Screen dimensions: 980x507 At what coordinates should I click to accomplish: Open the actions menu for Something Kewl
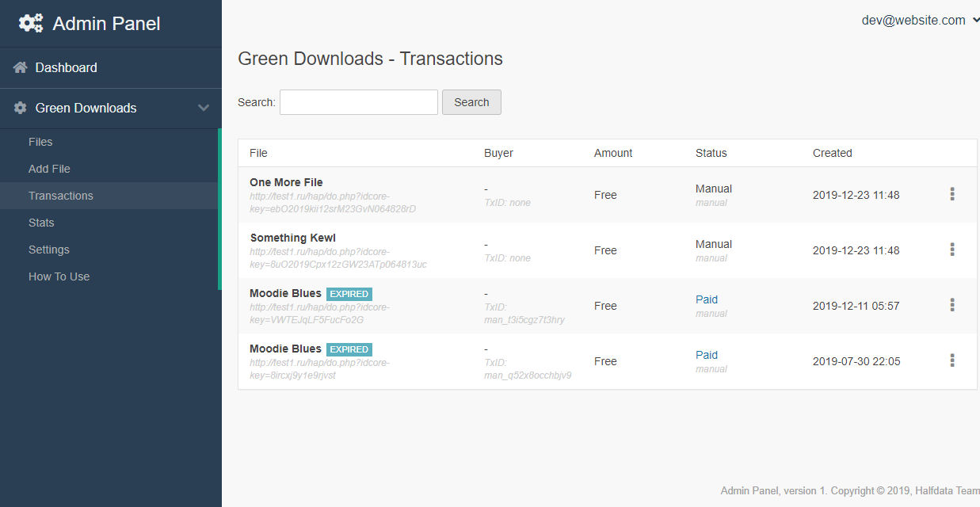[951, 249]
